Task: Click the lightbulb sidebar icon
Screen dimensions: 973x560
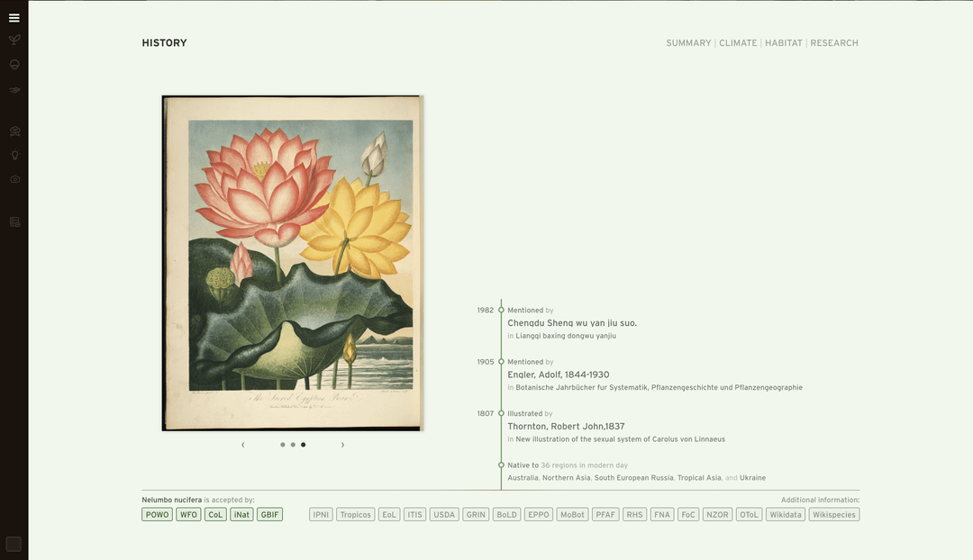Action: (x=14, y=155)
